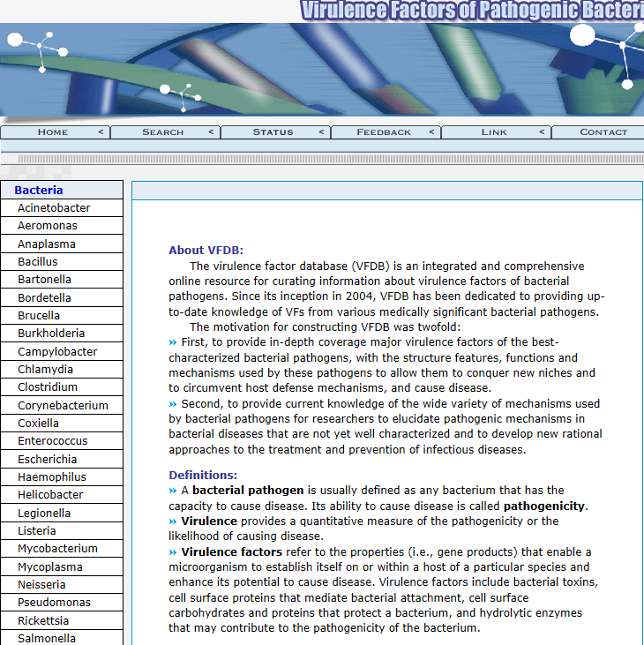Click the chevron bullet before 'Virulence provides'
The height and width of the screenshot is (645, 644).
173,521
